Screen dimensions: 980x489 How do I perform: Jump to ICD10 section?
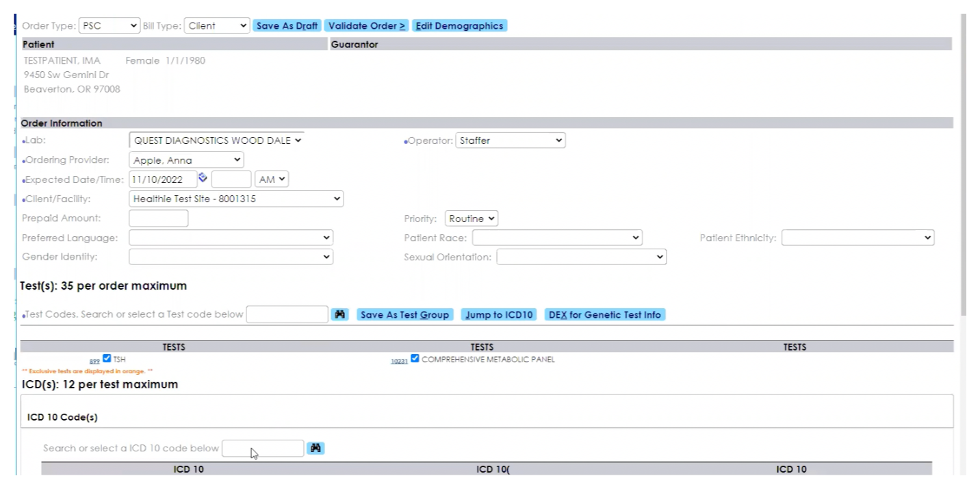pos(499,315)
